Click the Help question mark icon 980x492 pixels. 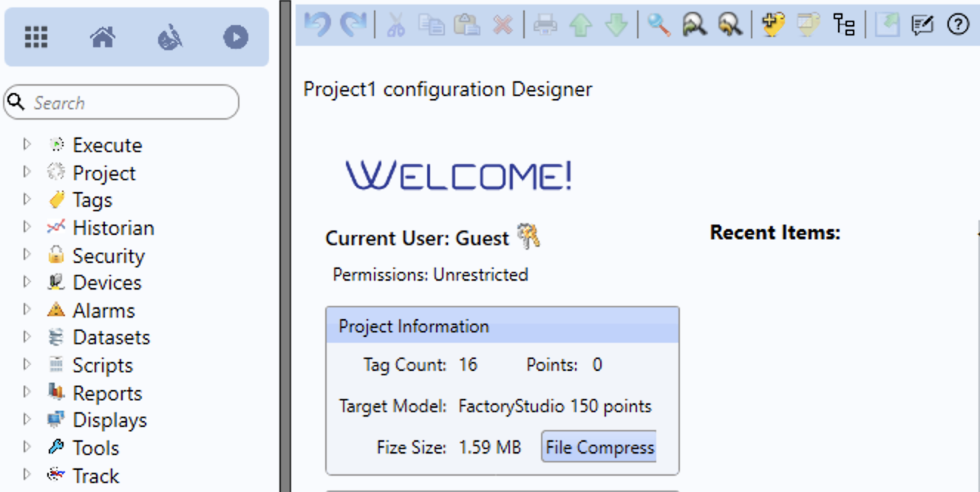(958, 24)
